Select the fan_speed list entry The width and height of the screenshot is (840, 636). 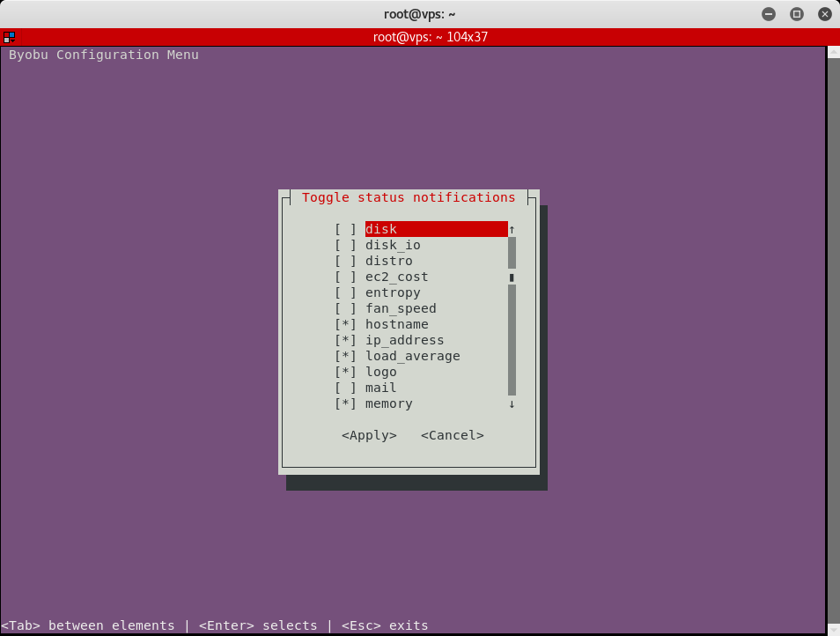coord(401,308)
